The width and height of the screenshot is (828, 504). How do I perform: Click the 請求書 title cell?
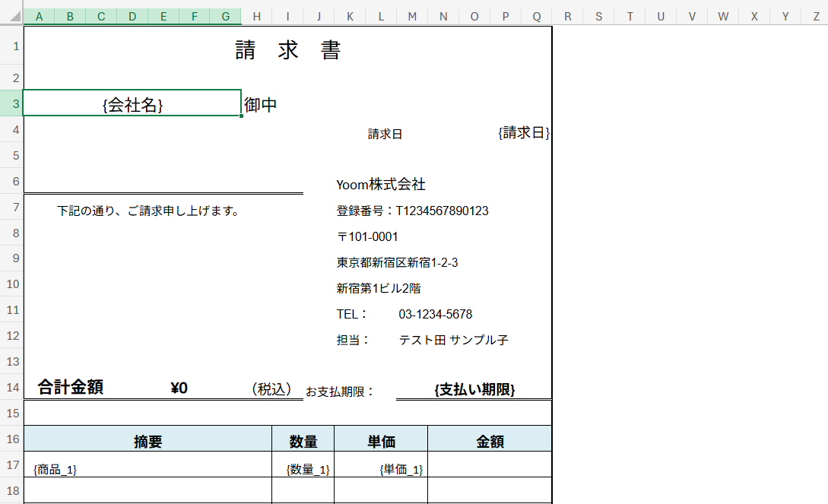(x=287, y=50)
